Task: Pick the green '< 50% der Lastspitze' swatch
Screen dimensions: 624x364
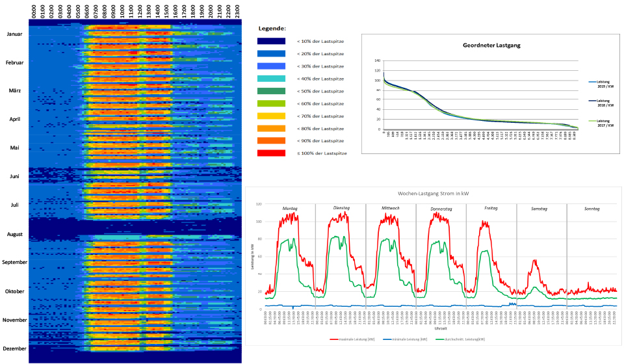Action: pos(271,91)
